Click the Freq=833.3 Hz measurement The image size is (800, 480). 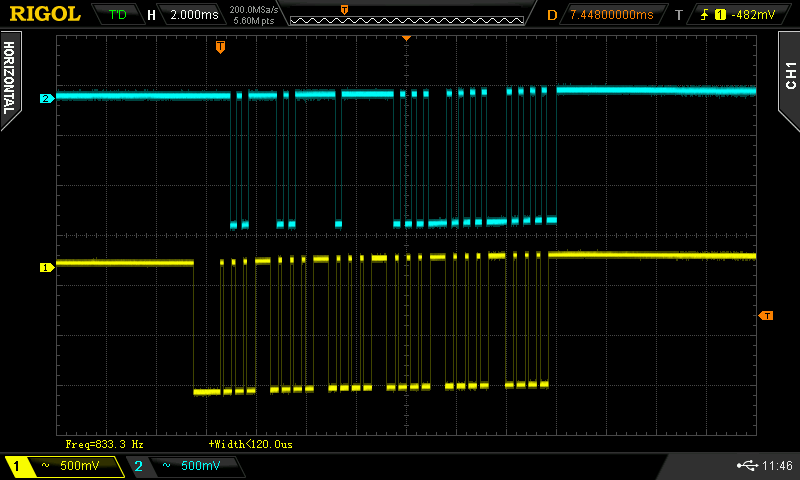105,444
